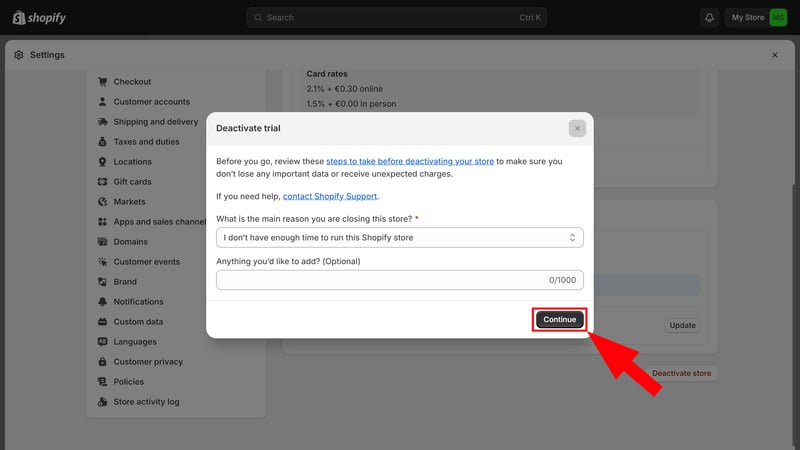
Task: Click the Locations pin icon
Action: (x=103, y=162)
